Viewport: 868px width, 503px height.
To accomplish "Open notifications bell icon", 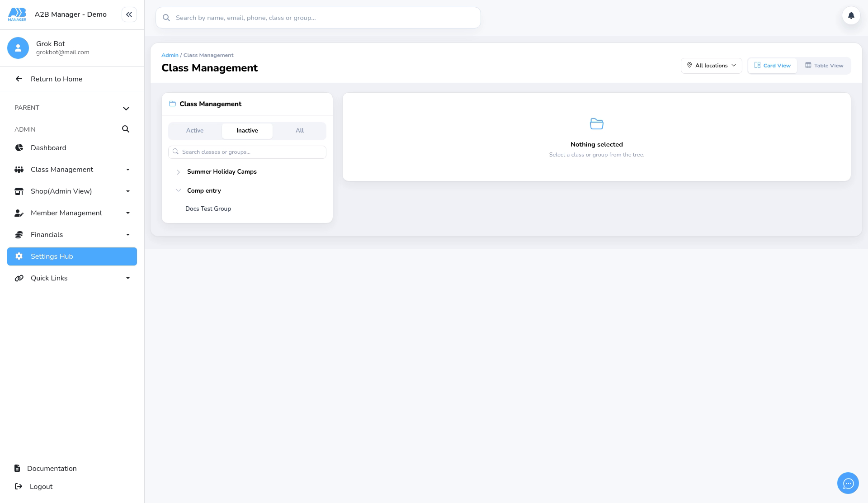I will (x=851, y=15).
